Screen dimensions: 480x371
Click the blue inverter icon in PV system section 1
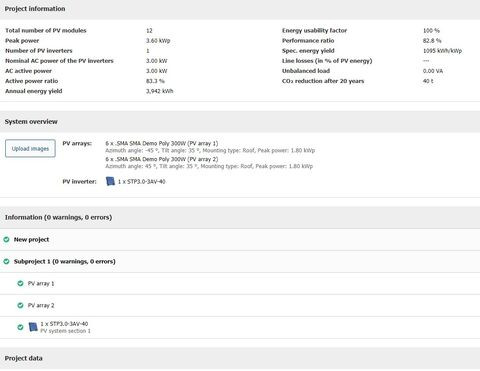pyautogui.click(x=33, y=327)
